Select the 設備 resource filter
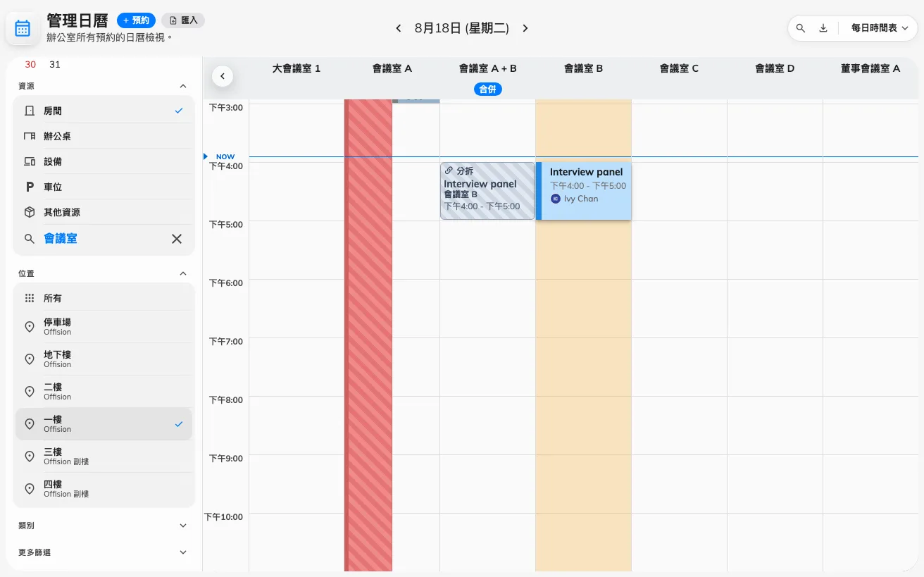 (104, 161)
